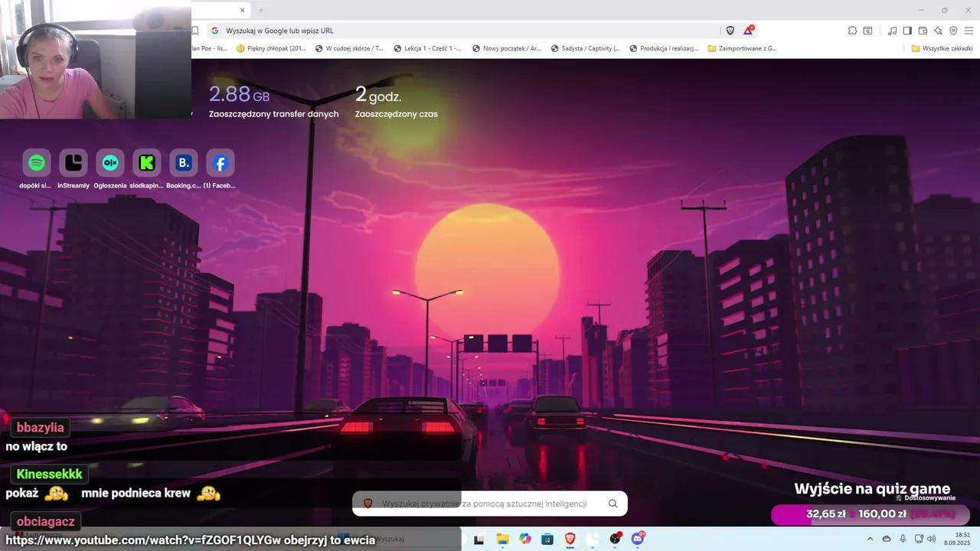
Task: Focus the address bar 'Wyszukaj w Google'
Action: [x=463, y=31]
